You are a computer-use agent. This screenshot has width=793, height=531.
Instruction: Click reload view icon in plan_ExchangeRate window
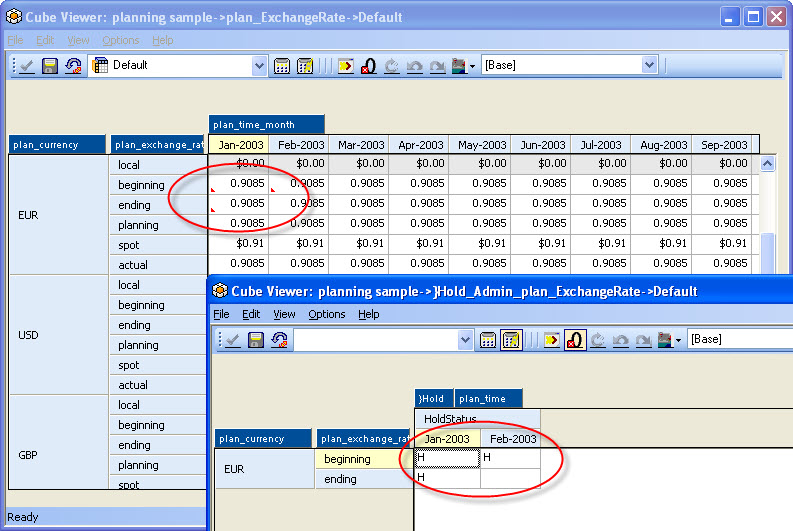73,66
